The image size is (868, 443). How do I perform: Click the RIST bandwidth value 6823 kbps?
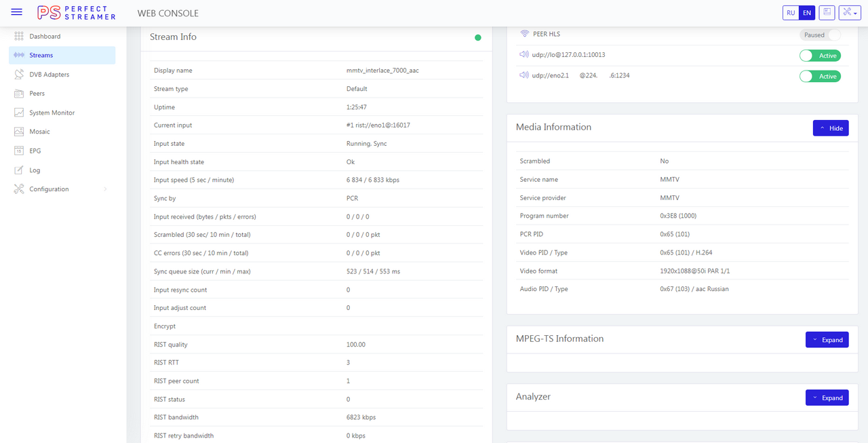(361, 417)
